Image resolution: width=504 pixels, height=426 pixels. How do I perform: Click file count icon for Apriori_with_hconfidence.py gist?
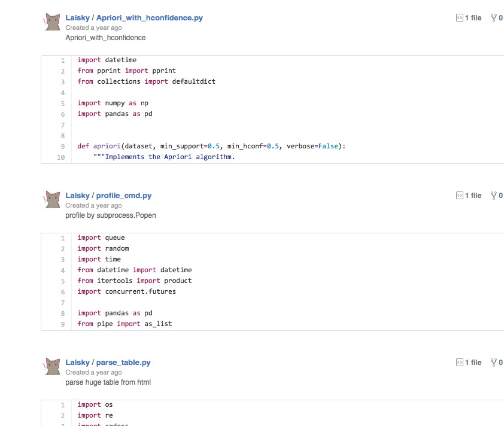tap(459, 18)
